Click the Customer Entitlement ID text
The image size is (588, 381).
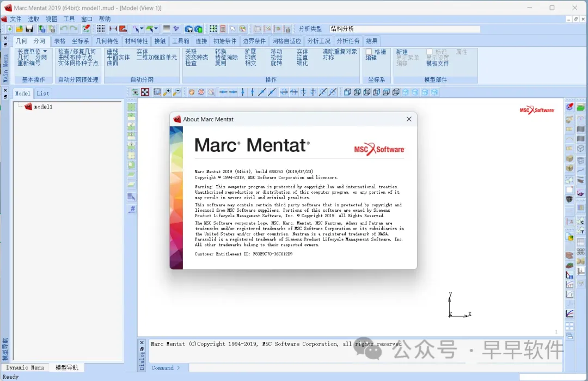click(244, 254)
